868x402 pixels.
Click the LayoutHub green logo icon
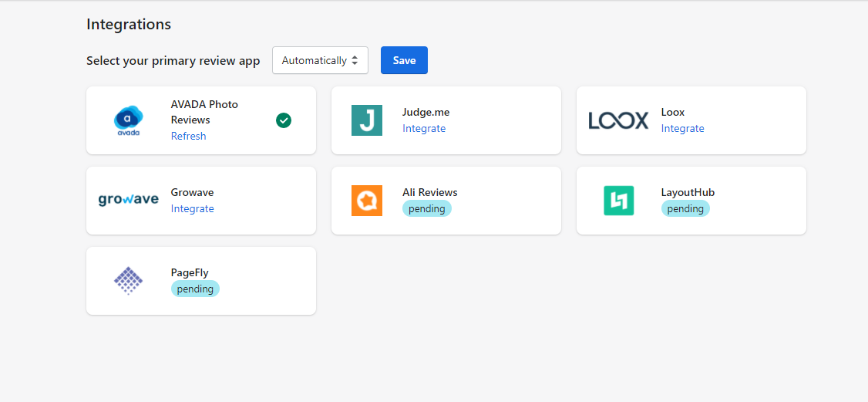click(618, 201)
